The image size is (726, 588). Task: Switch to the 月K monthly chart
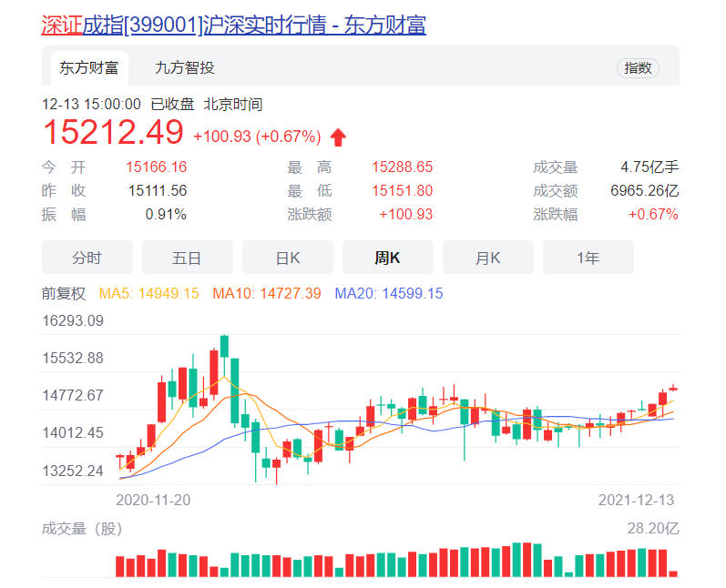[x=488, y=258]
